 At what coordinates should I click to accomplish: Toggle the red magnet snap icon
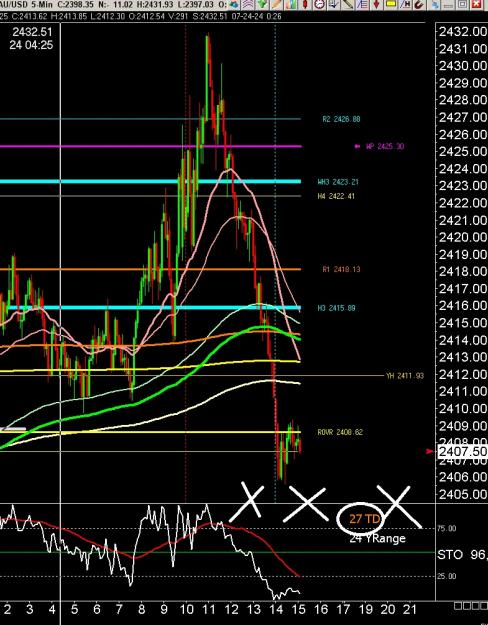click(419, 4)
